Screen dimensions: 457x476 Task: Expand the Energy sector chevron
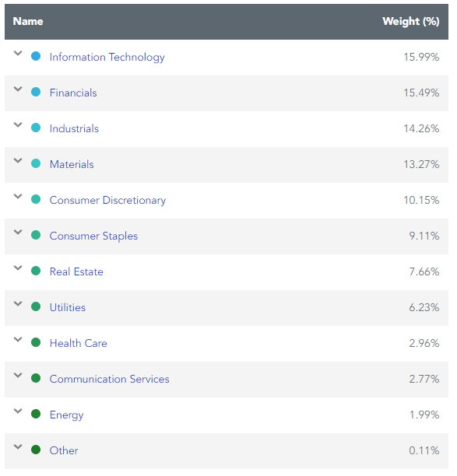click(18, 411)
